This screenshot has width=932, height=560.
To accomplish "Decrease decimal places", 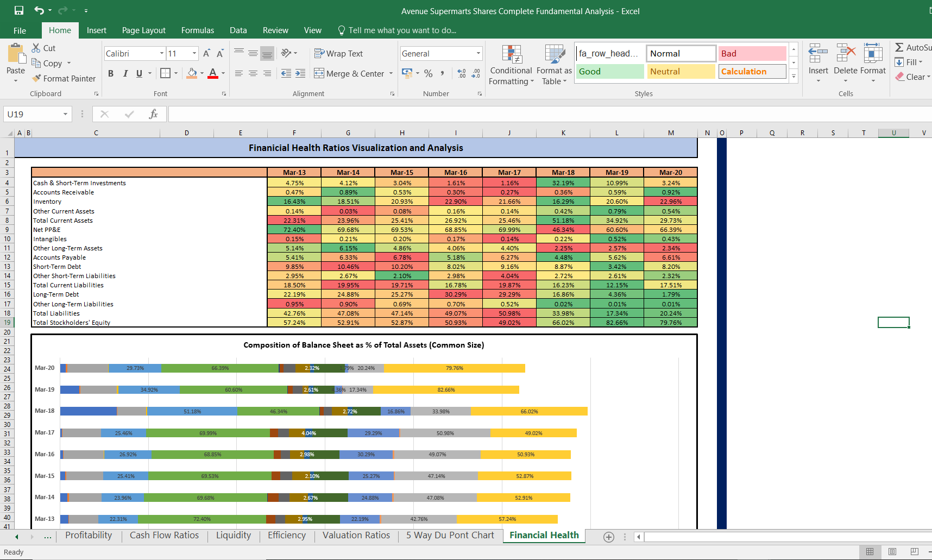I will click(476, 73).
